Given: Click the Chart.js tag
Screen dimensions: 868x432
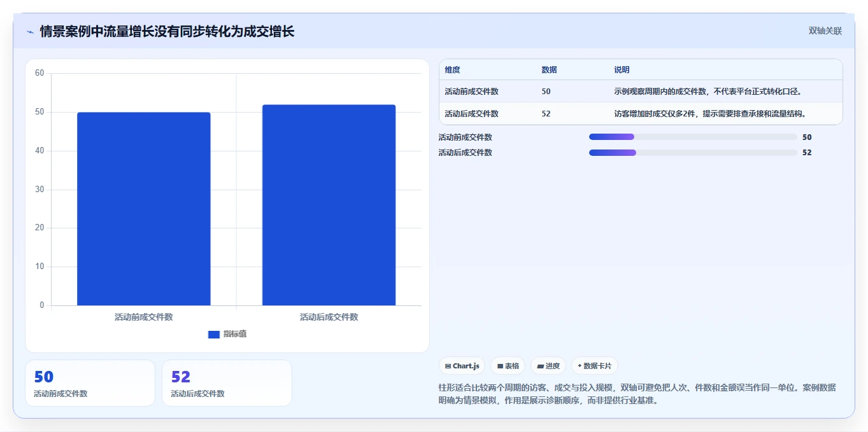Looking at the screenshot, I should (462, 366).
